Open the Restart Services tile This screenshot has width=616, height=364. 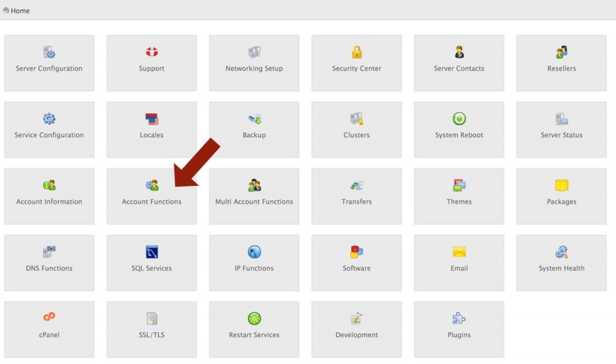pos(254,330)
